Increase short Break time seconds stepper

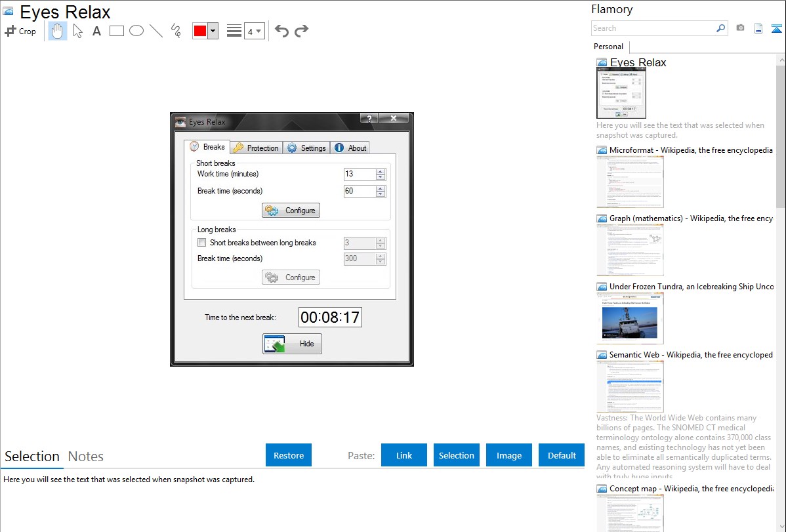click(381, 188)
